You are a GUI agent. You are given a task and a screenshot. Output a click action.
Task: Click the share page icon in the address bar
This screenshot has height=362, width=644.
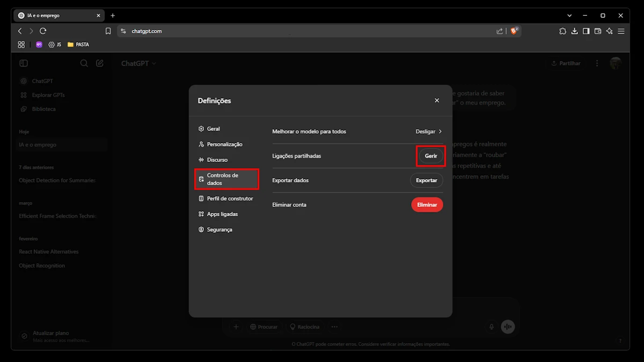[x=500, y=31]
